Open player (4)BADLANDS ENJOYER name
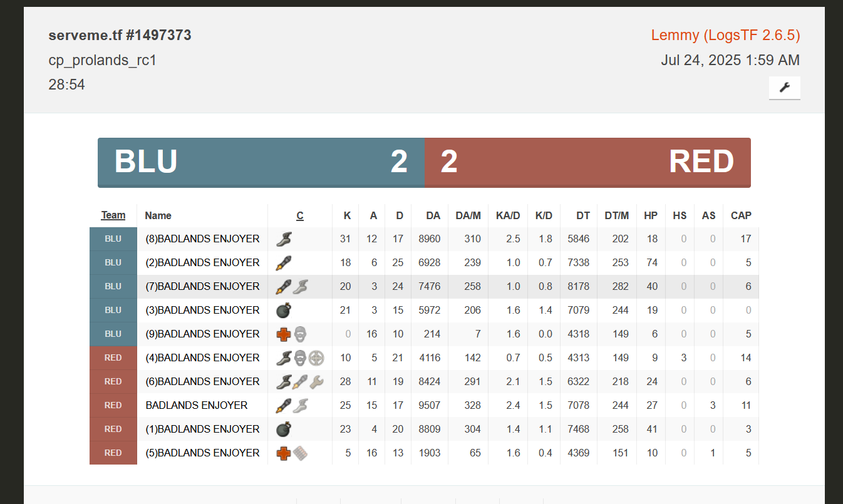This screenshot has width=843, height=504. (x=202, y=357)
